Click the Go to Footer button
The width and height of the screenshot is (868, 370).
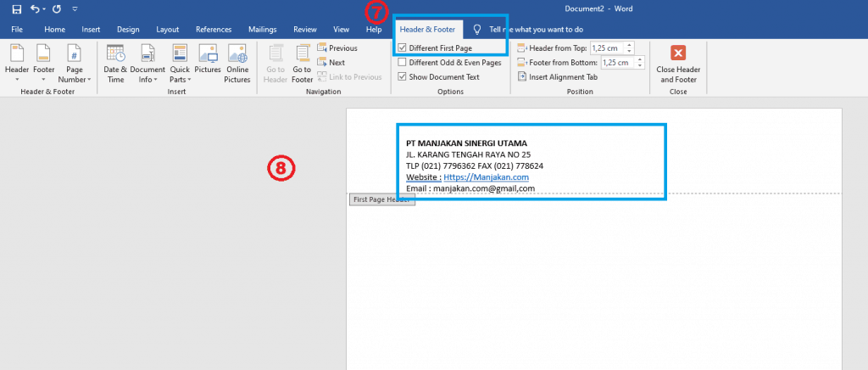[x=303, y=63]
